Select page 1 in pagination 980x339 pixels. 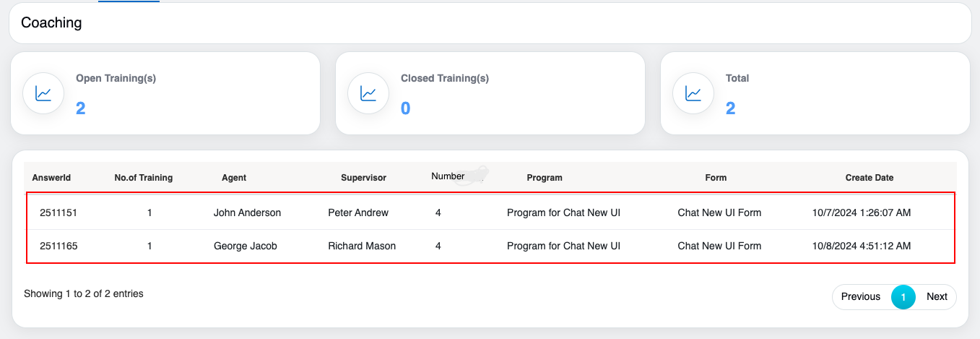tap(903, 296)
